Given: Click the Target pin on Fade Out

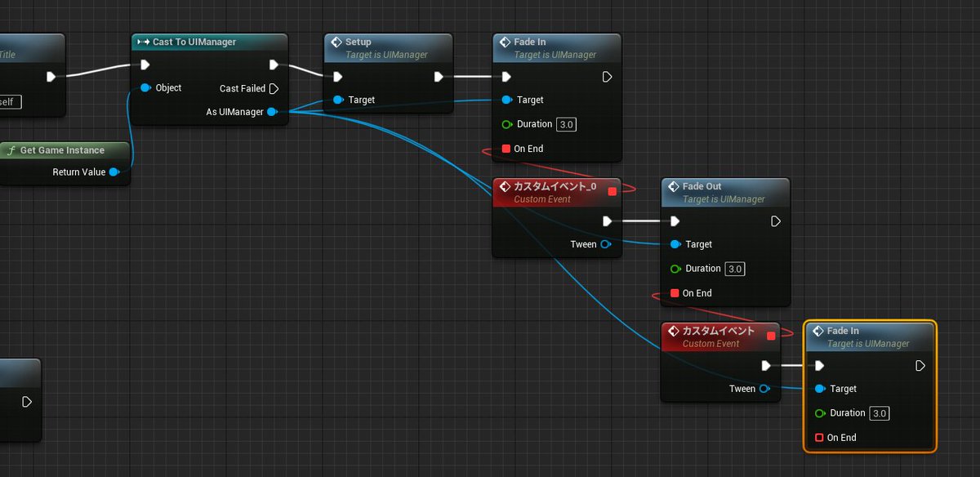Looking at the screenshot, I should [x=675, y=244].
